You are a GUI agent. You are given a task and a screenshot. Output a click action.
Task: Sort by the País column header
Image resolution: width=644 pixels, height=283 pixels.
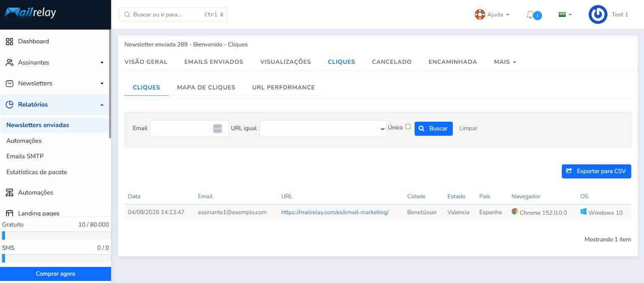[x=485, y=196]
